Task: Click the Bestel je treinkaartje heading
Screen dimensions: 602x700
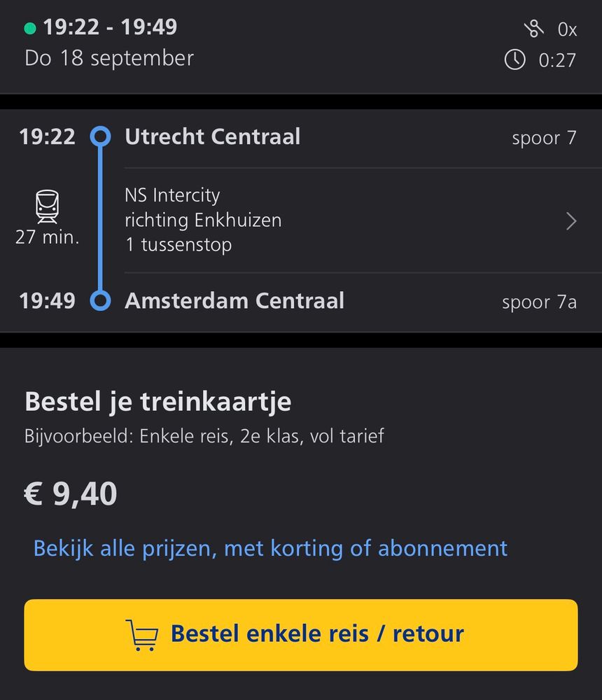Action: (158, 402)
